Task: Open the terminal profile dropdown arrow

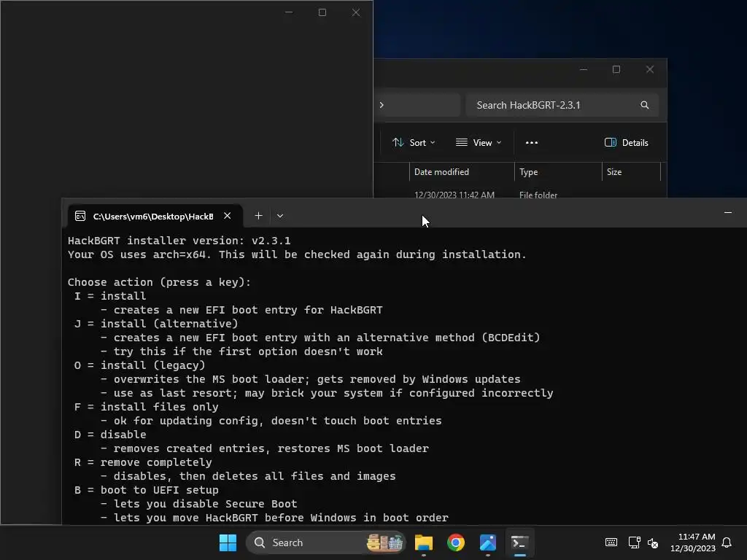Action: (280, 216)
